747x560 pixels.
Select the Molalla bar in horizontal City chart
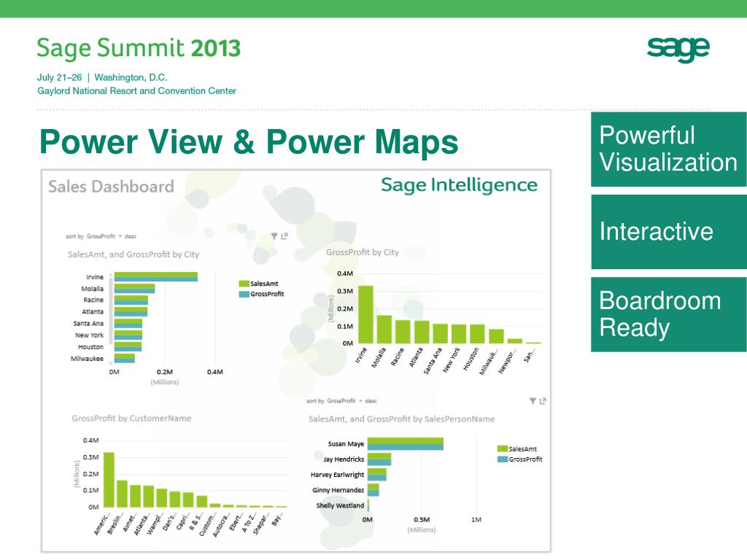point(134,289)
